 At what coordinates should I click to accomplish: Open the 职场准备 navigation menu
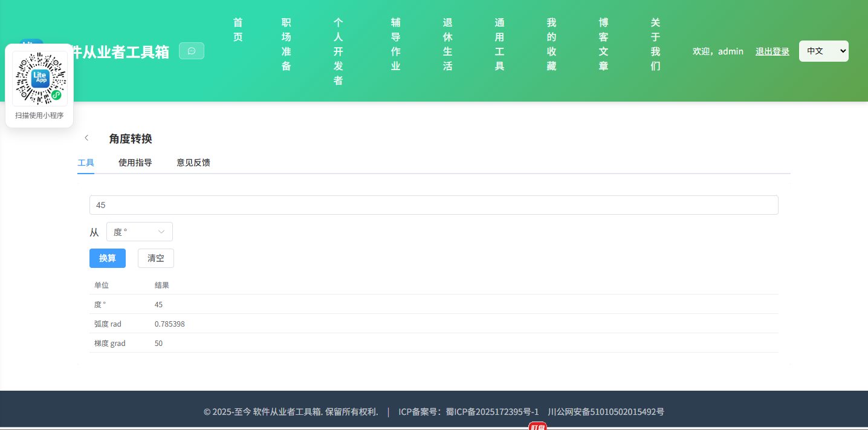[287, 44]
